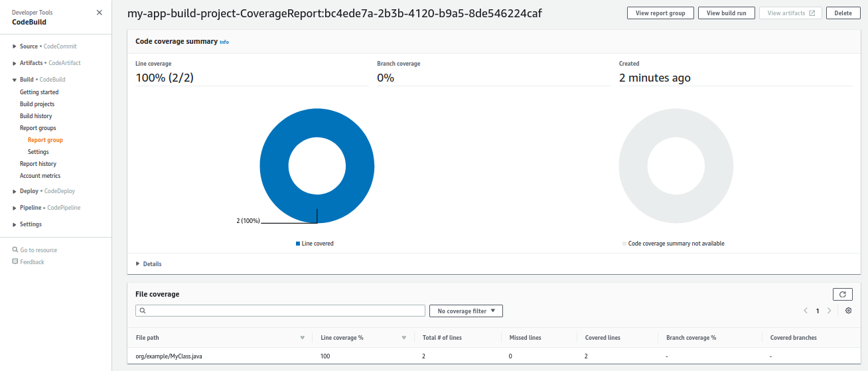Select Report history in sidebar

(38, 164)
